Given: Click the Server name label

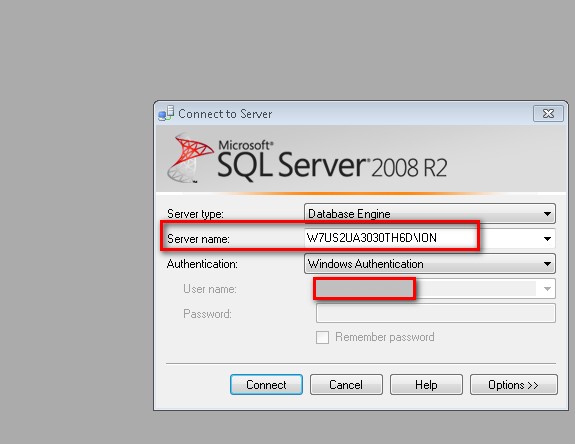Looking at the screenshot, I should tap(198, 239).
